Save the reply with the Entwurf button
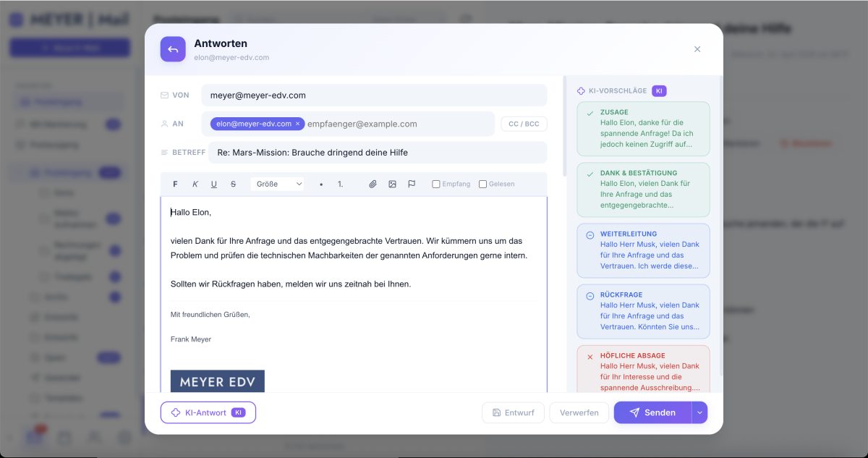This screenshot has width=868, height=458. (x=513, y=412)
